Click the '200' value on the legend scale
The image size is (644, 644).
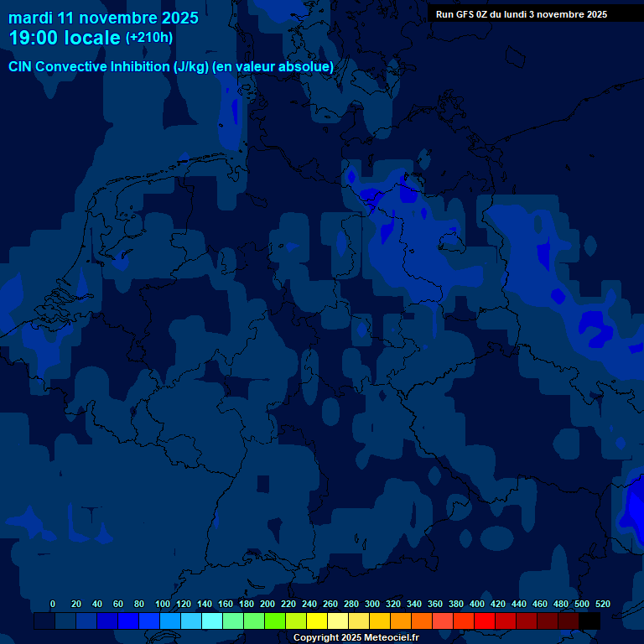267,604
